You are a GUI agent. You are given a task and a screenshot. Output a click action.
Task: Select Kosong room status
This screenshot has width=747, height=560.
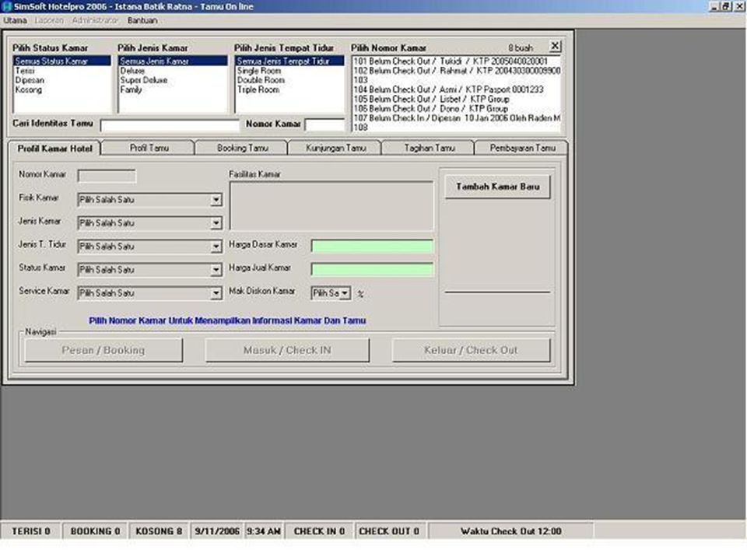[x=62, y=89]
